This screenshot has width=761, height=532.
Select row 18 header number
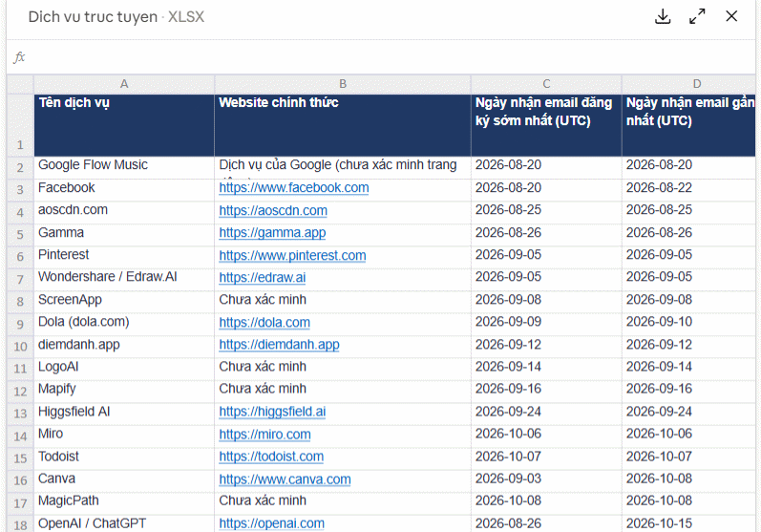(x=20, y=523)
